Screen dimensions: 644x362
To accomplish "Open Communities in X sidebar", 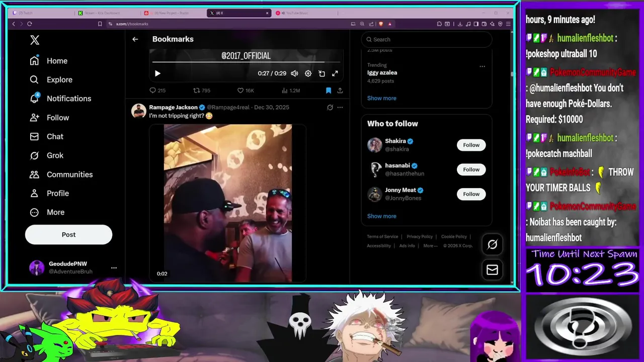I will 61,174.
